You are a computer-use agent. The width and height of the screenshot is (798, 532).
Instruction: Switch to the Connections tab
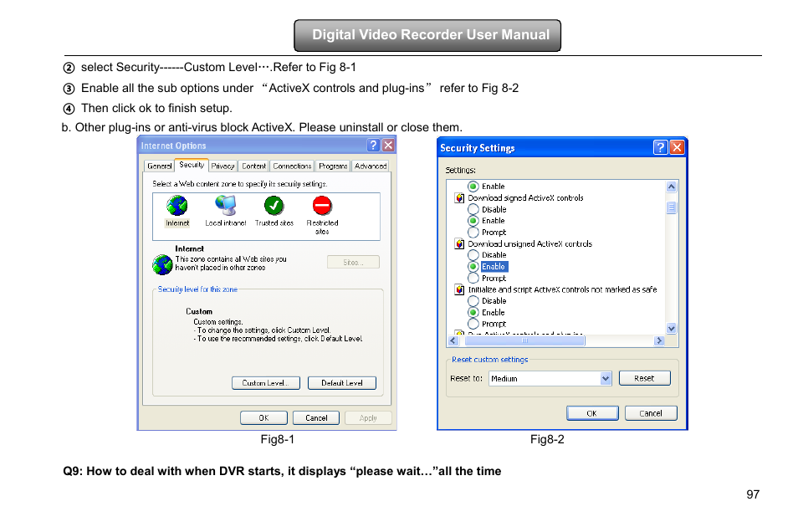click(292, 166)
